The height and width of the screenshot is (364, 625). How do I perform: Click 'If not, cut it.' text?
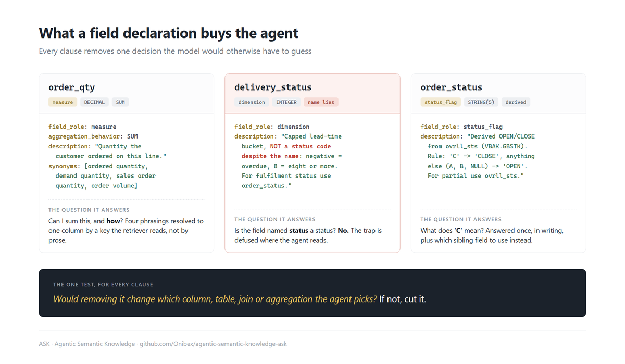pyautogui.click(x=403, y=299)
